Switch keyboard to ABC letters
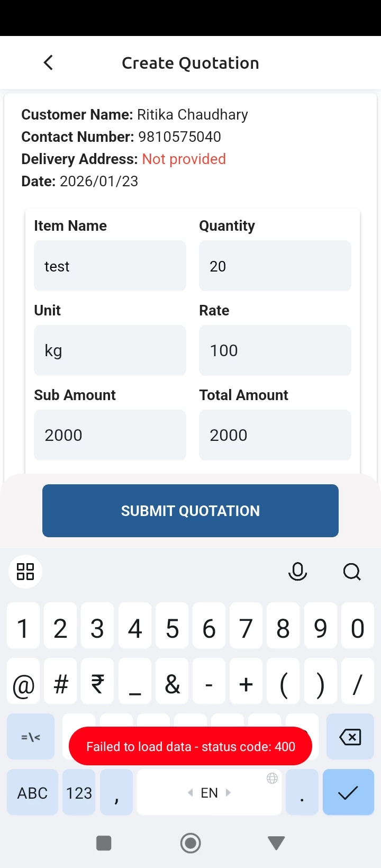Image resolution: width=381 pixels, height=868 pixels. tap(32, 793)
